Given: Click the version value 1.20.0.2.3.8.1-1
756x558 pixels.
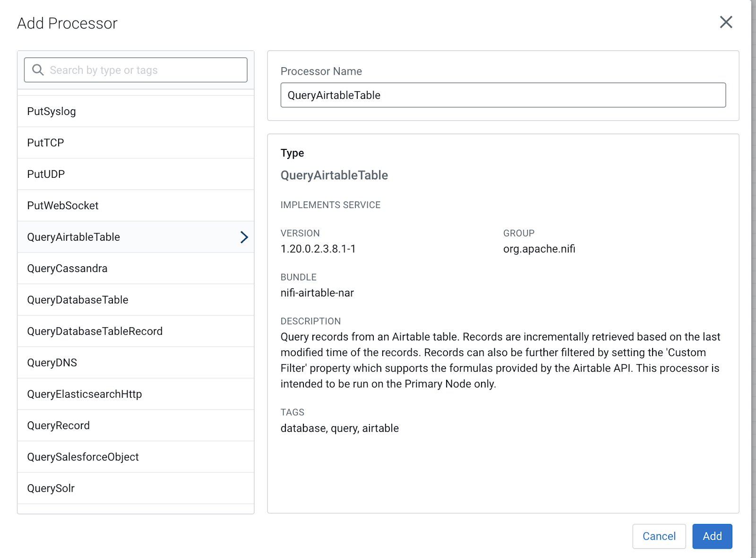Looking at the screenshot, I should pos(318,249).
